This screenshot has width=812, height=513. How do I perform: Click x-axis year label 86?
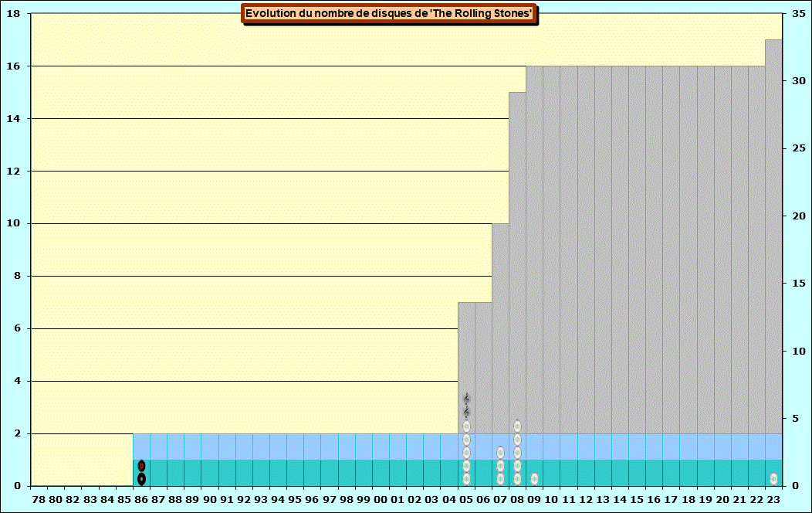pos(141,500)
